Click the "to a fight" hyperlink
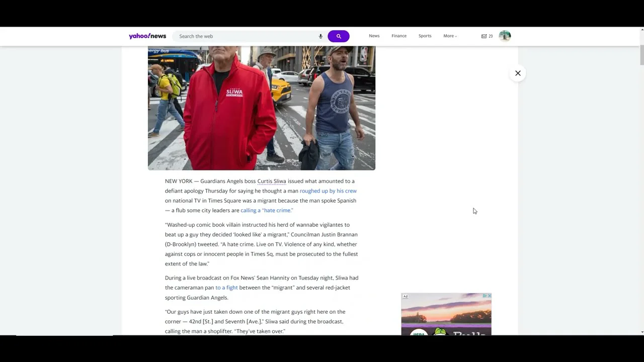Image resolution: width=644 pixels, height=362 pixels. pyautogui.click(x=226, y=288)
